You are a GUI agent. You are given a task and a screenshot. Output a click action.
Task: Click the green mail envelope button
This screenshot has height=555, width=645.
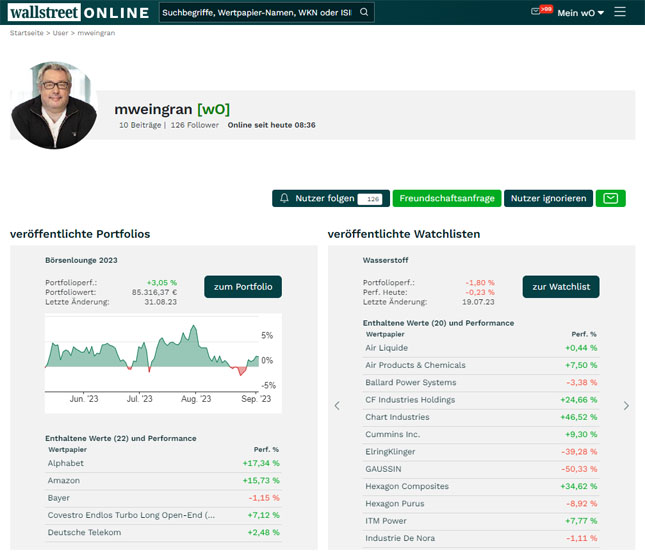point(610,198)
